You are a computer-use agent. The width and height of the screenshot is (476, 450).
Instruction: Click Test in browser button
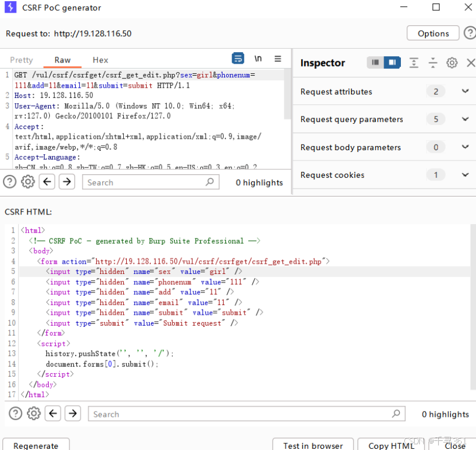pyautogui.click(x=313, y=444)
